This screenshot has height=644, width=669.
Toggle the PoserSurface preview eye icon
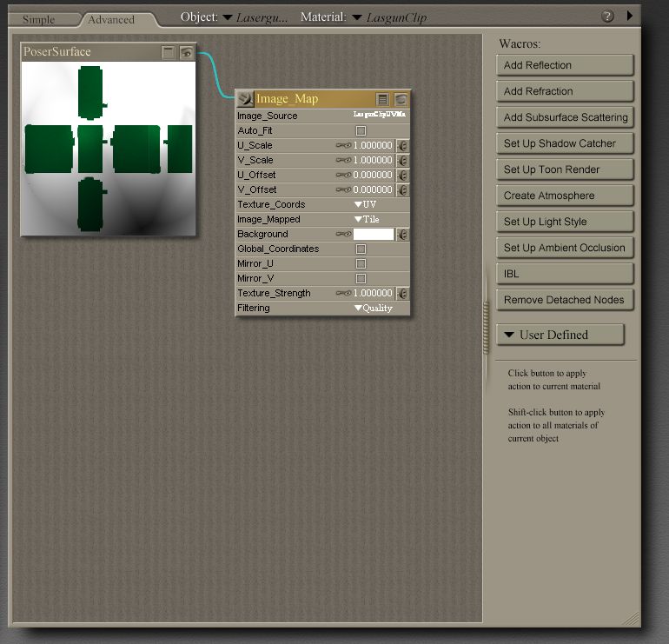[x=187, y=52]
